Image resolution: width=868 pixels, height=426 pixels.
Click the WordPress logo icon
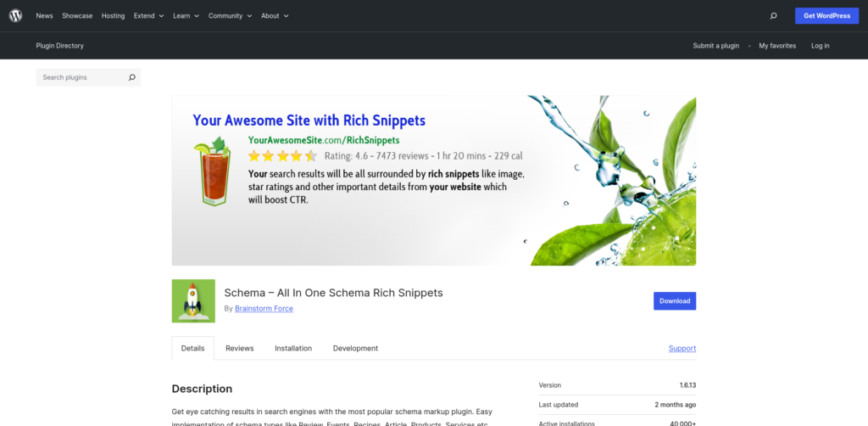click(15, 15)
